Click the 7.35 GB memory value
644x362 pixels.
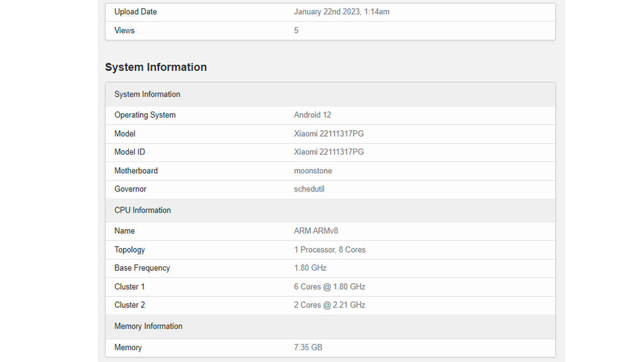tap(307, 347)
